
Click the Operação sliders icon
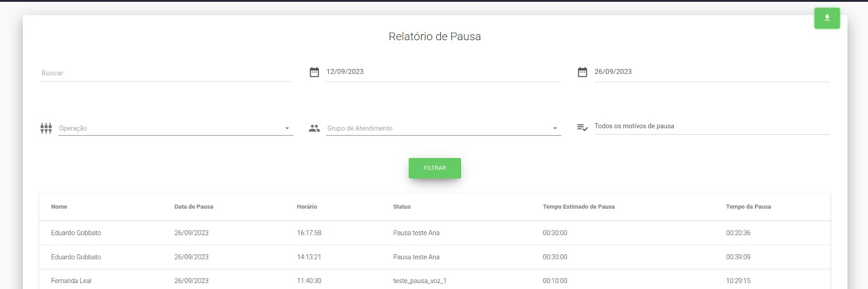pyautogui.click(x=46, y=128)
